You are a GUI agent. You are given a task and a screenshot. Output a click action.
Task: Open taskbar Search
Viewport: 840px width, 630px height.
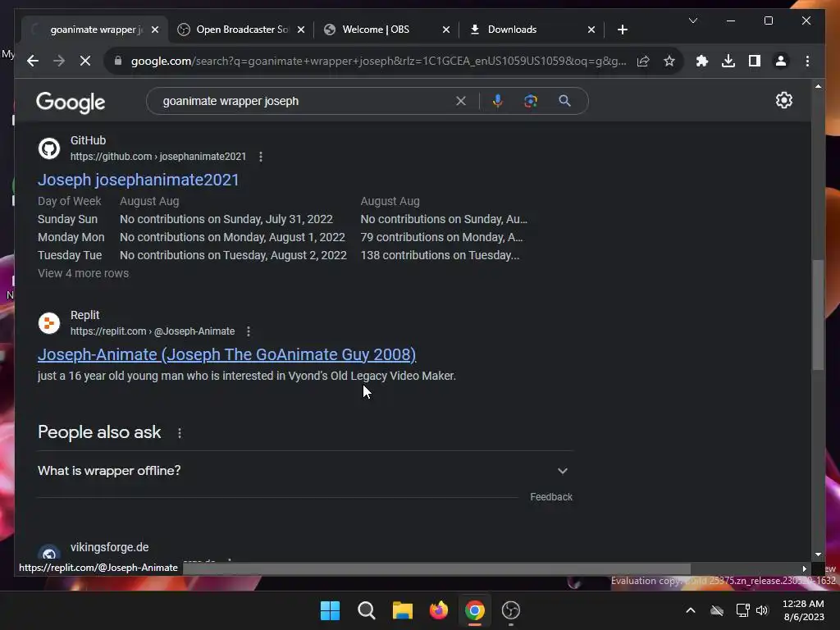367,610
